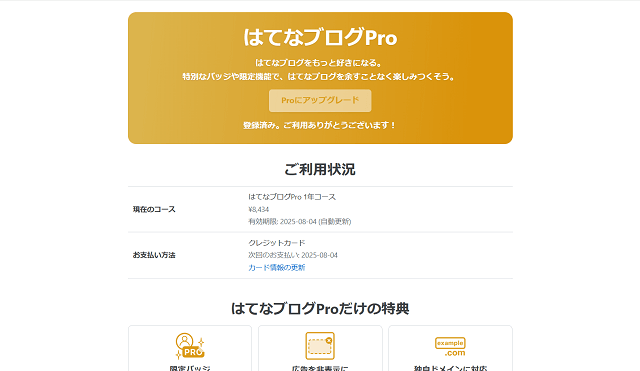The image size is (640, 371).
Task: Select the はてなブログPro 1年コース text
Action: point(292,197)
